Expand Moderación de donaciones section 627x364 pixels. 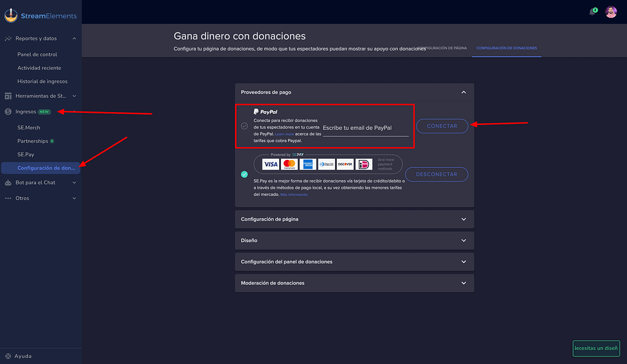(x=354, y=283)
